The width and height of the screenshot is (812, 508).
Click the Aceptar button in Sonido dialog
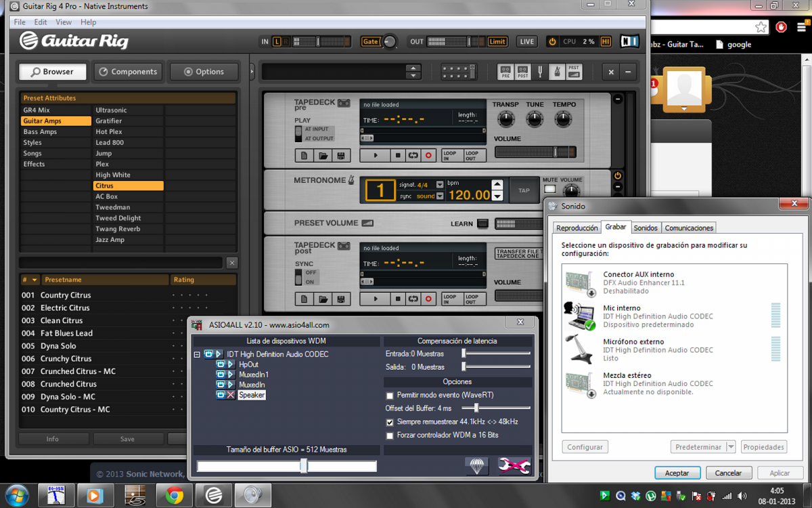click(677, 473)
